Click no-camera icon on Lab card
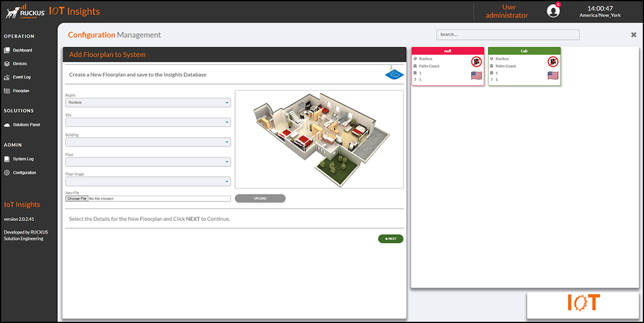644x323 pixels. 553,62
